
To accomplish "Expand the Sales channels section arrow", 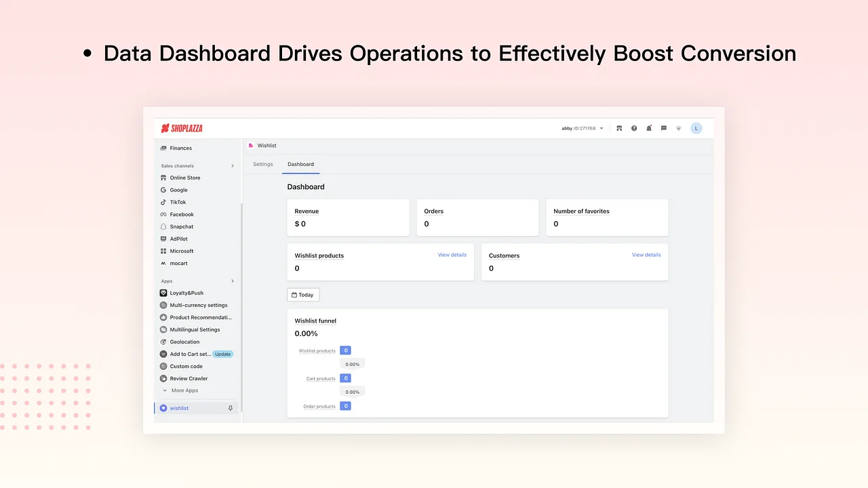I will pos(233,166).
